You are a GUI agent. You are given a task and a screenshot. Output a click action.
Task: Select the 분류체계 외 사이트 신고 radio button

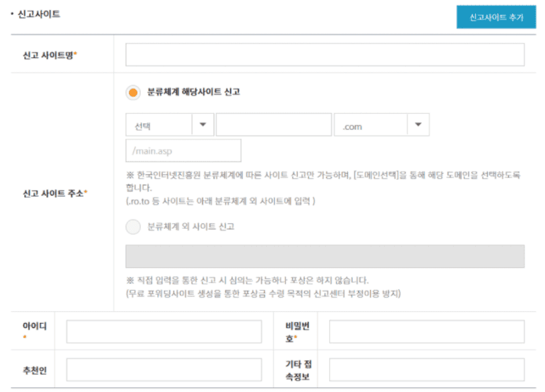tap(134, 227)
